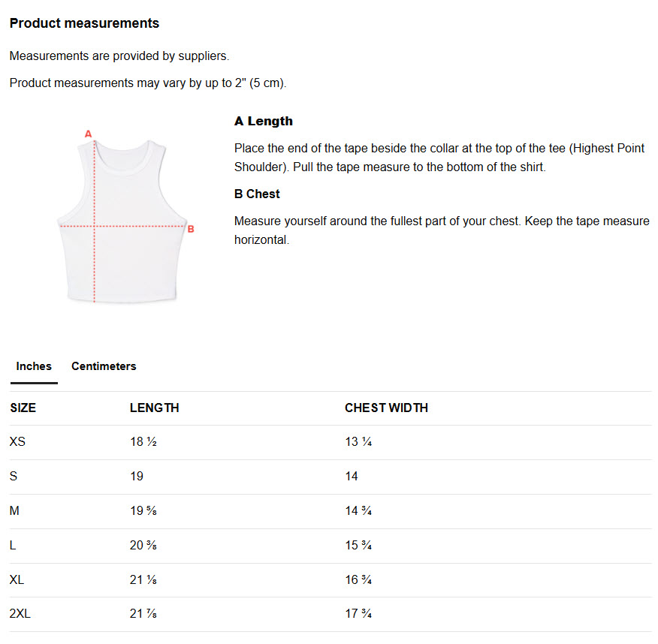Click the S row length value 19
The image size is (658, 644).
(137, 477)
